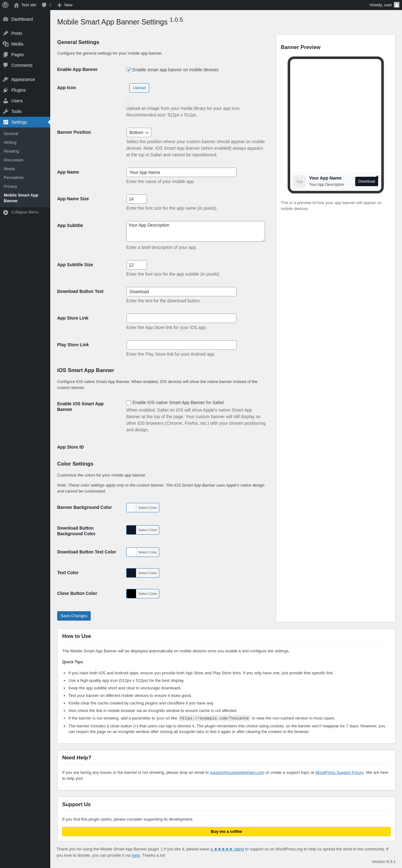Viewport: 402px width, 868px height.
Task: Open the Banner Position dropdown
Action: [139, 132]
